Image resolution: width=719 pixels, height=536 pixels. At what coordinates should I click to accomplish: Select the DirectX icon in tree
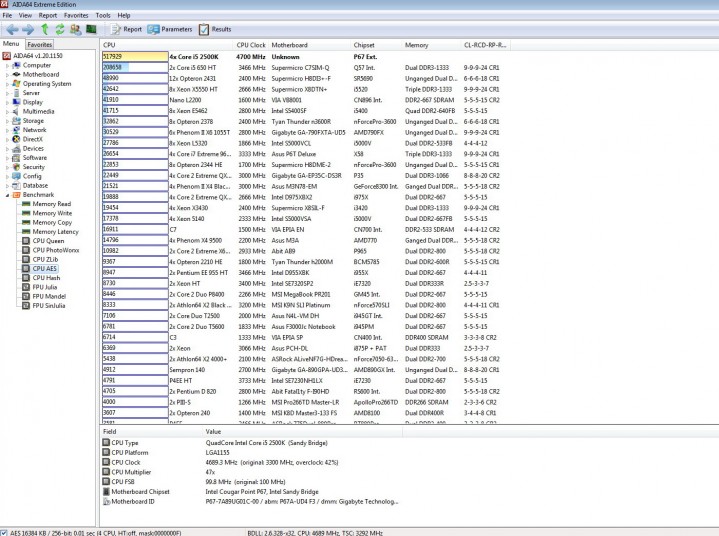click(x=17, y=139)
